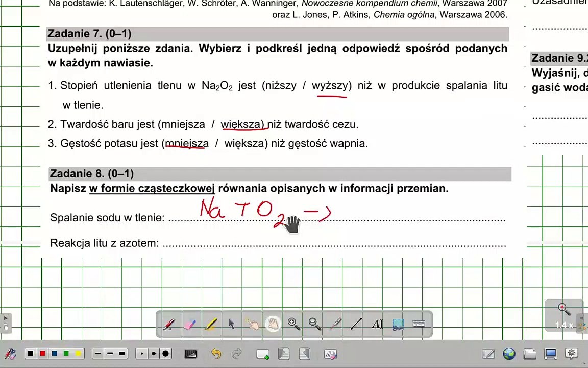The image size is (588, 368).
Task: Expand the right side library panel
Action: point(582,323)
